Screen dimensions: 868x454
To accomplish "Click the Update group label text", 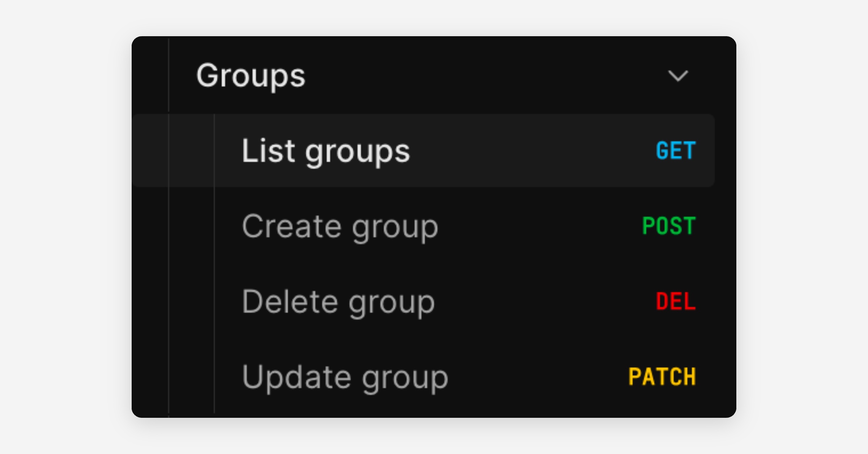I will pyautogui.click(x=345, y=378).
